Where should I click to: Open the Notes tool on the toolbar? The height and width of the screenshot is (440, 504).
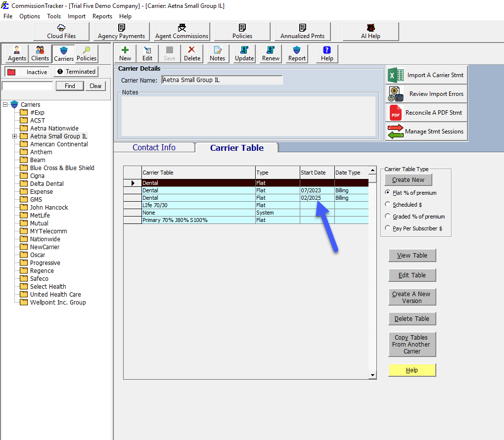[217, 53]
